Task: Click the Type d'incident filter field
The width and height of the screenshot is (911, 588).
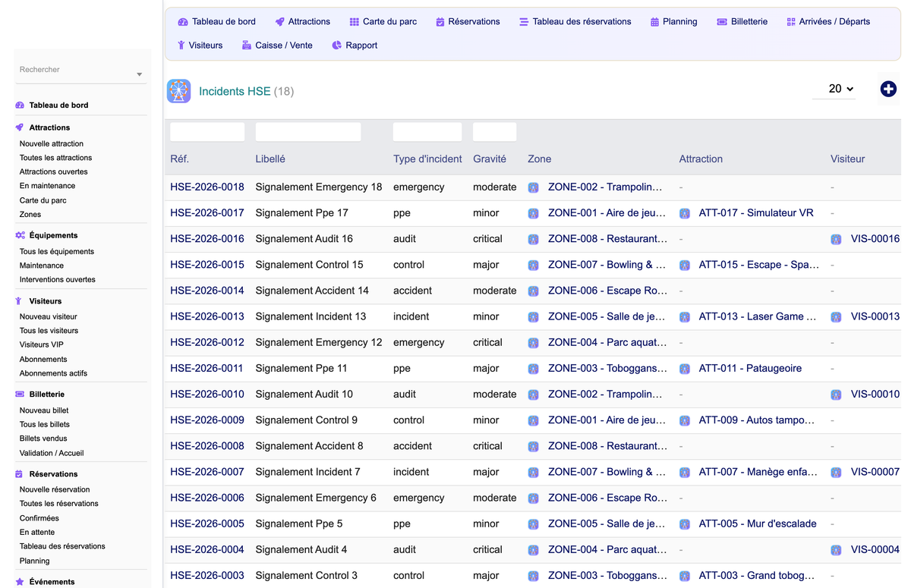Action: (427, 132)
